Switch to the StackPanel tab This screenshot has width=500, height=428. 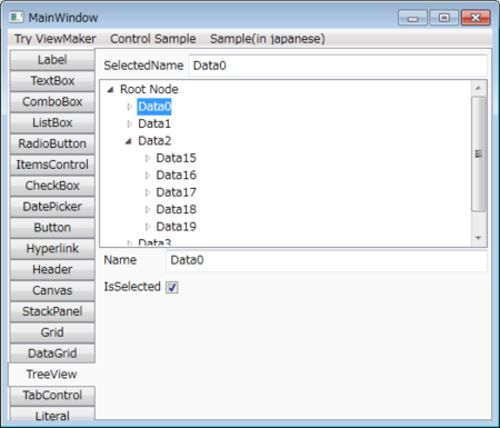[52, 311]
